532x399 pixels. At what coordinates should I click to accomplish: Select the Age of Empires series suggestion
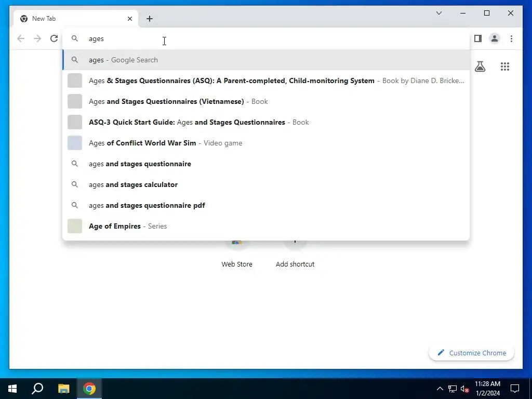pos(267,226)
